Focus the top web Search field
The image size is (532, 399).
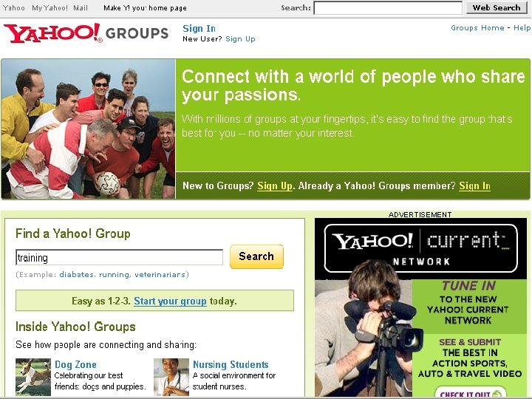point(388,8)
